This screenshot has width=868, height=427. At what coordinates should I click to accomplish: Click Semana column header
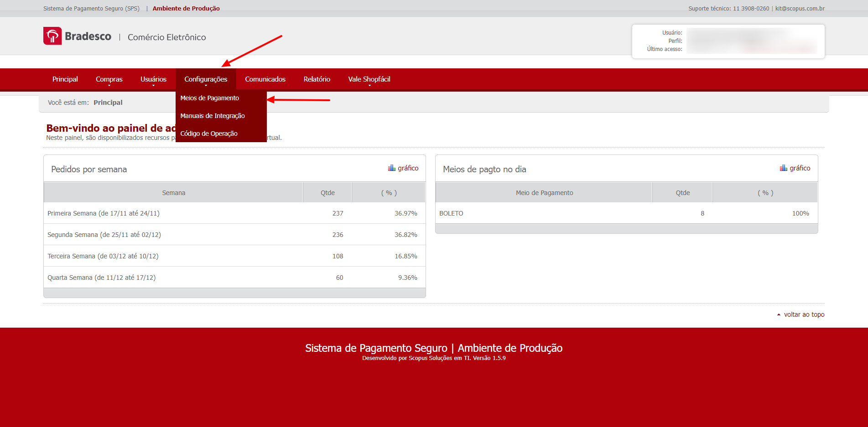click(x=173, y=193)
